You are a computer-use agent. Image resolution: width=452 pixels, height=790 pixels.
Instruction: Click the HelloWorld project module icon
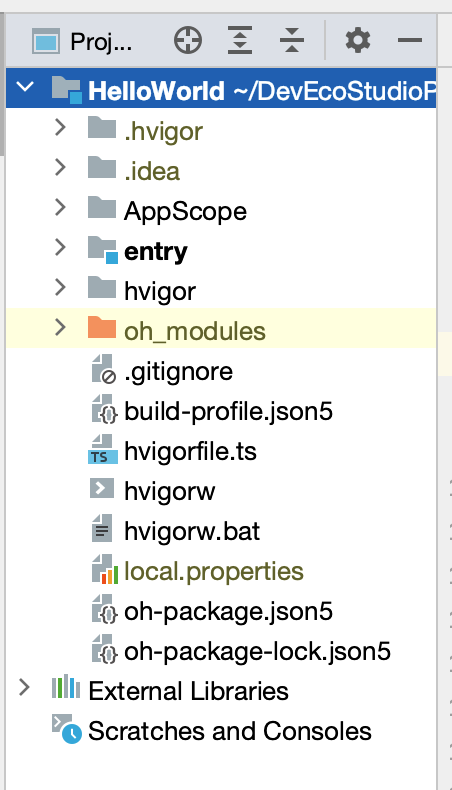click(67, 91)
